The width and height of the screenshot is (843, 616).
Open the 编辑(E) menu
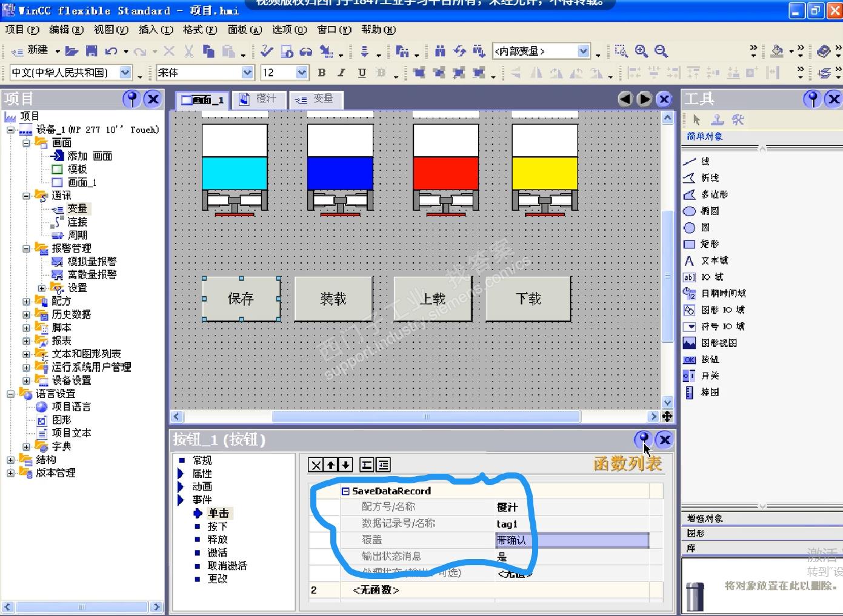click(x=66, y=30)
